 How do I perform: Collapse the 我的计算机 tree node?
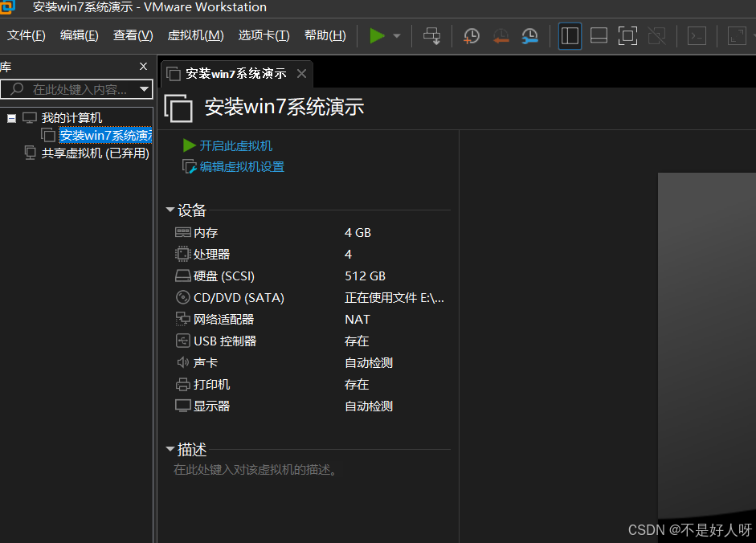[11, 118]
